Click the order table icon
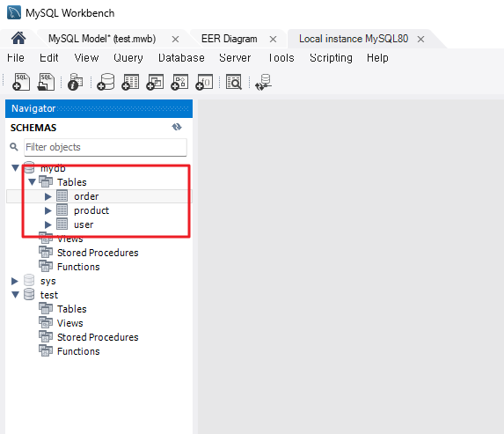This screenshot has height=434, width=504. tap(62, 195)
